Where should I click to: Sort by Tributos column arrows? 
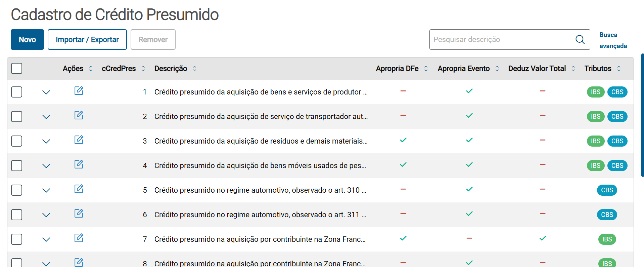[619, 69]
